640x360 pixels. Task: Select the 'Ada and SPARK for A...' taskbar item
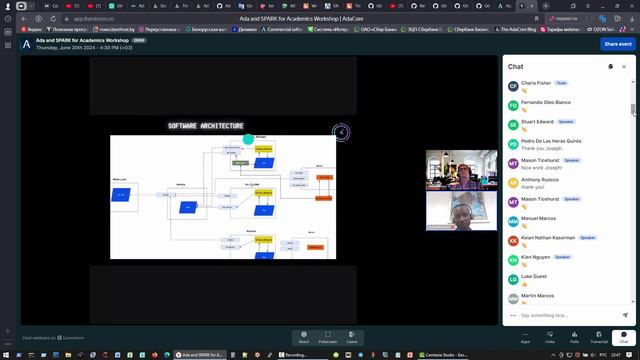tap(199, 355)
